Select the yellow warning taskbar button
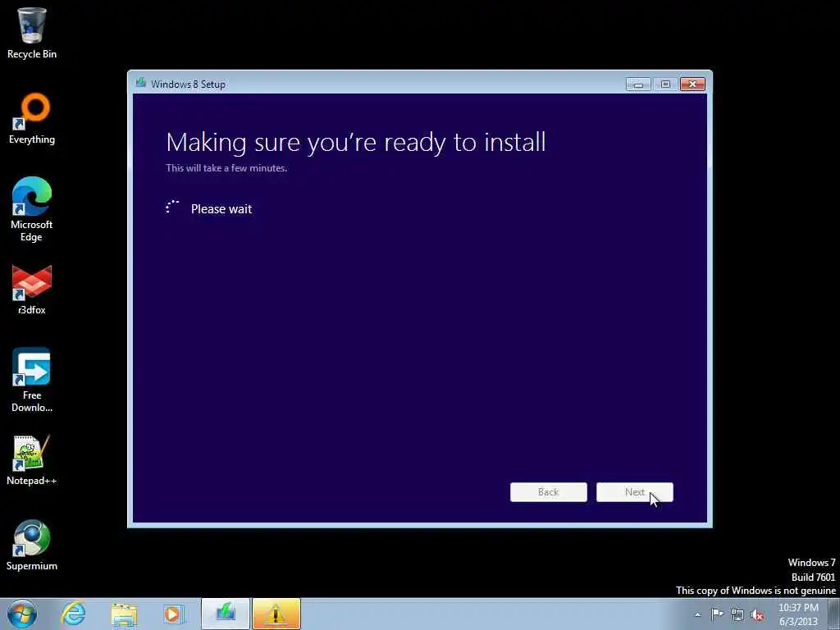Image resolution: width=840 pixels, height=630 pixels. (x=276, y=614)
